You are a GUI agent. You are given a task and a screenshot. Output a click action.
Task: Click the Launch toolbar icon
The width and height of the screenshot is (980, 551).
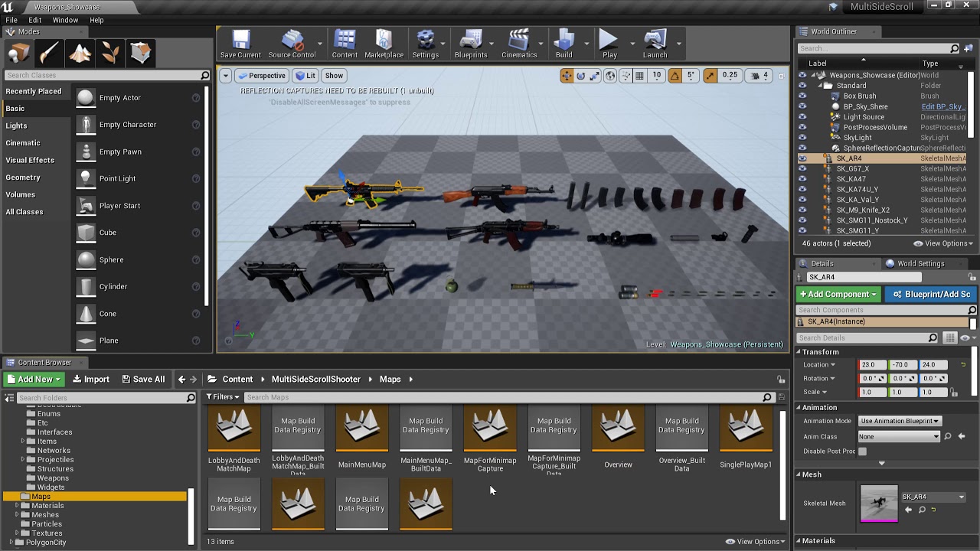click(655, 44)
